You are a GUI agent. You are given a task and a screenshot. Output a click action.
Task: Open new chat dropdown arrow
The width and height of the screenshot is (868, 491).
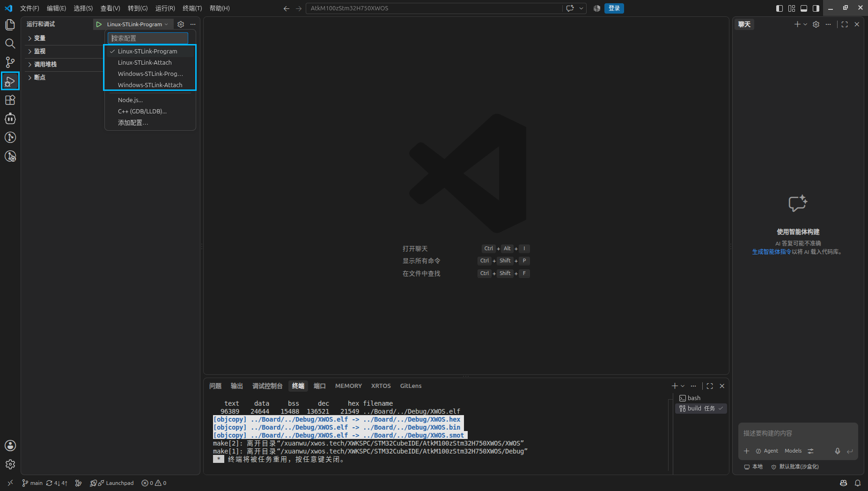(805, 24)
